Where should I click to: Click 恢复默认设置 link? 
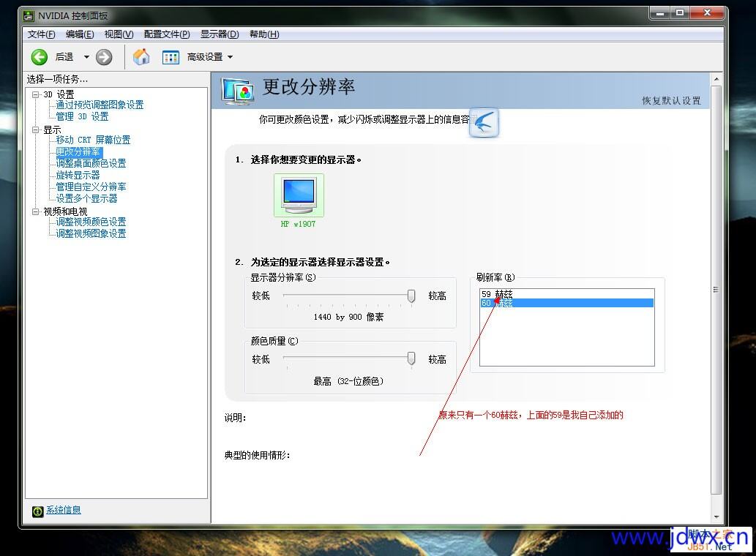click(671, 100)
